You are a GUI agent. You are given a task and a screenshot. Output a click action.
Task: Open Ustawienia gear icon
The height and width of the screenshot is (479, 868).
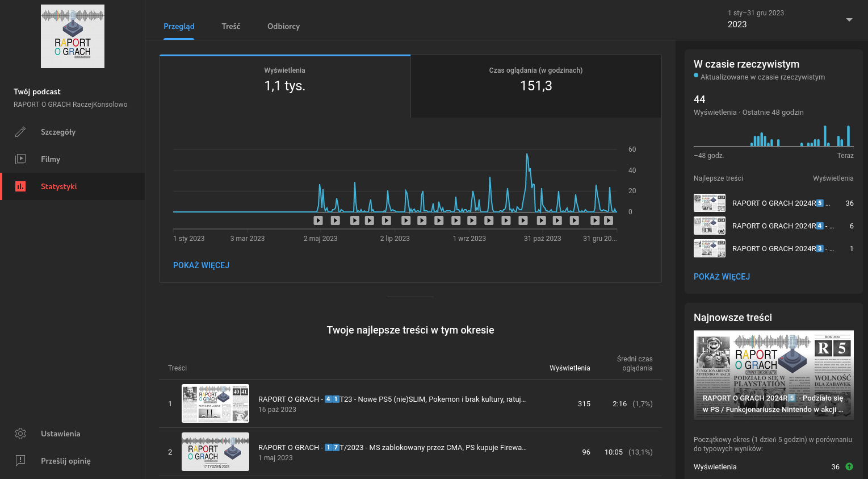(x=20, y=434)
